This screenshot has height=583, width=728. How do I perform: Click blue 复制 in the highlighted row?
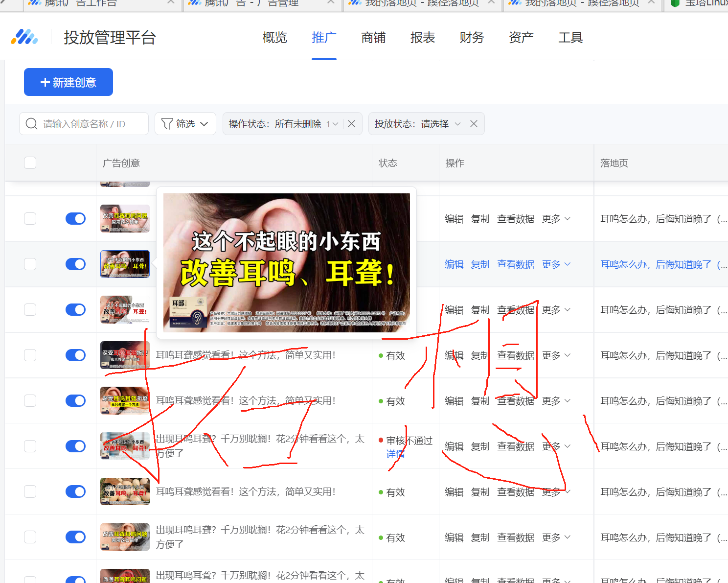480,264
